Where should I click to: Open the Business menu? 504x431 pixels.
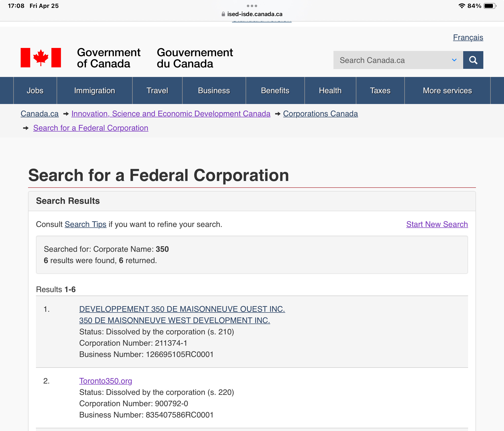pos(214,90)
